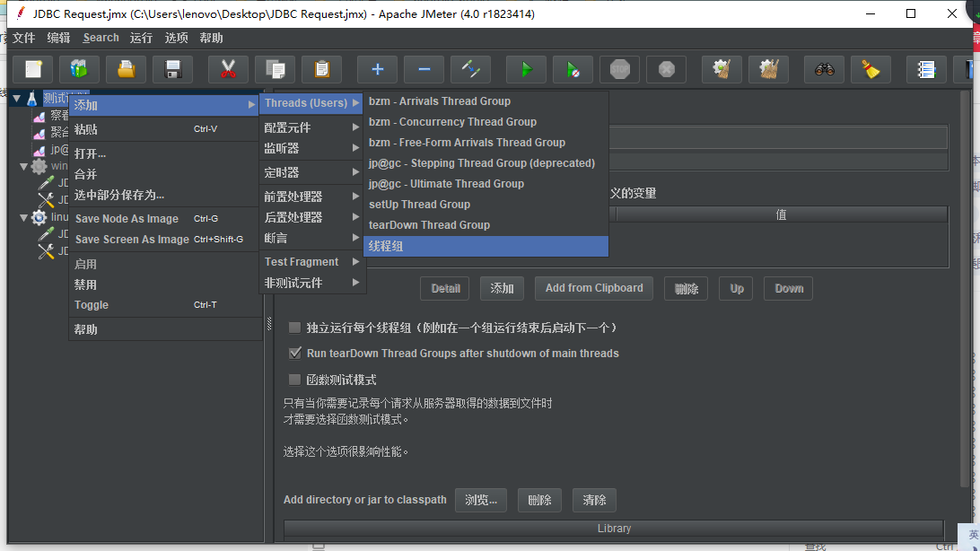Open the 选项 menu
This screenshot has width=980, height=551.
click(x=176, y=38)
